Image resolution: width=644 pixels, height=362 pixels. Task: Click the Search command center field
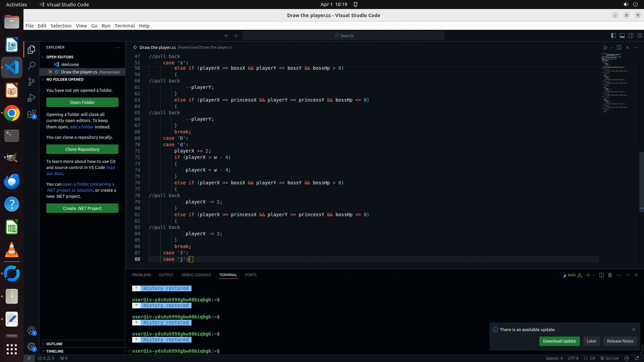pos(343,36)
